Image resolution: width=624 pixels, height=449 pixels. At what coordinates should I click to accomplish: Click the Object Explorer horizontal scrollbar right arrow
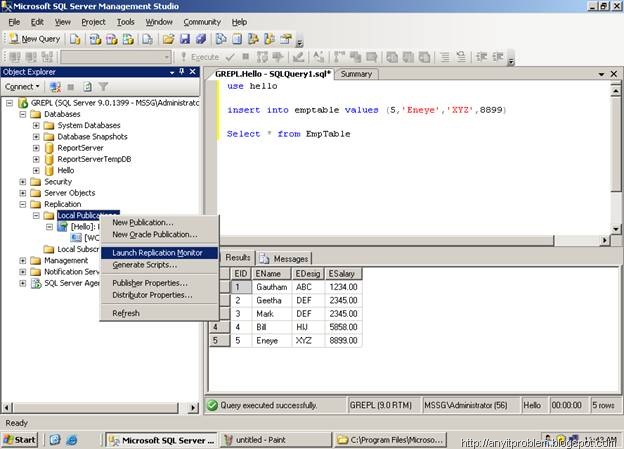pos(193,408)
